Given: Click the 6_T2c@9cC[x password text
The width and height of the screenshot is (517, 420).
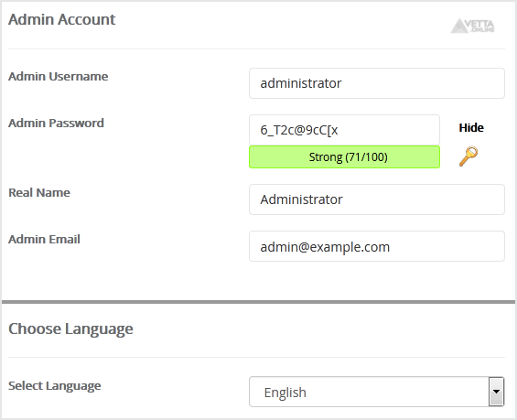Looking at the screenshot, I should (298, 130).
